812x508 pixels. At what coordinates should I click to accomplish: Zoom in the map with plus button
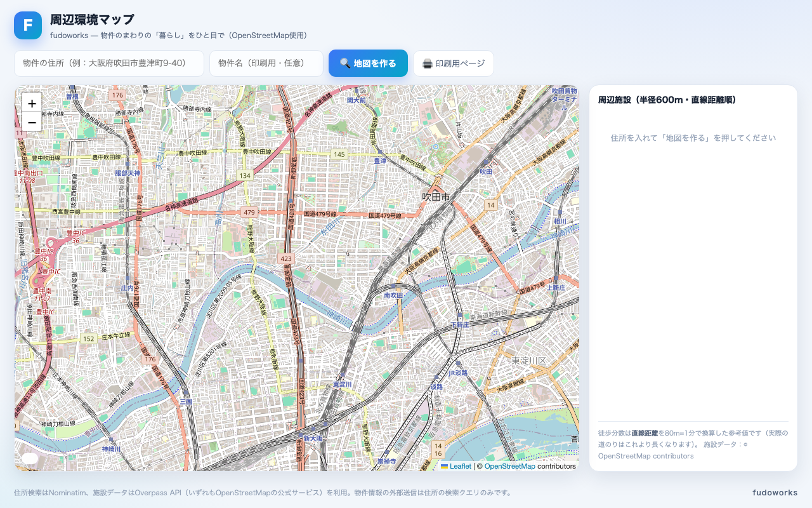click(32, 103)
